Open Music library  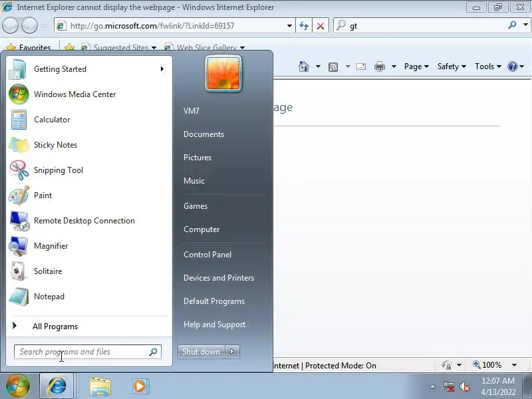pos(194,181)
